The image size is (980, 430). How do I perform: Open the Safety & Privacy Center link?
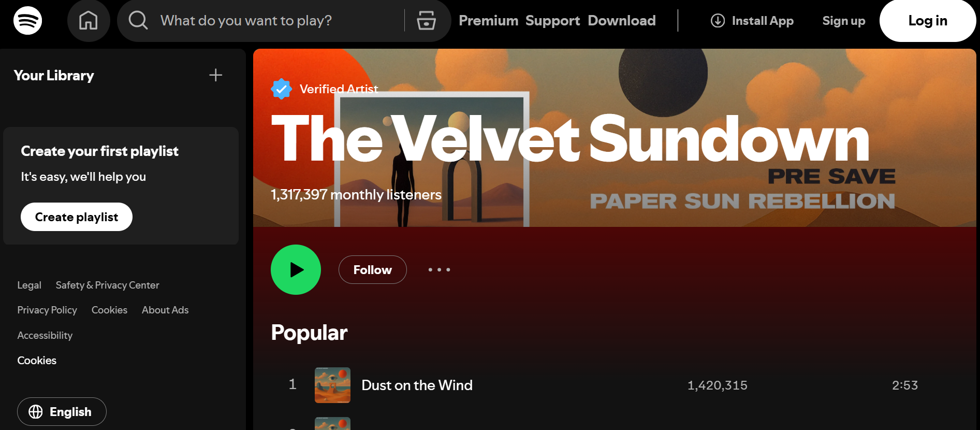[107, 285]
